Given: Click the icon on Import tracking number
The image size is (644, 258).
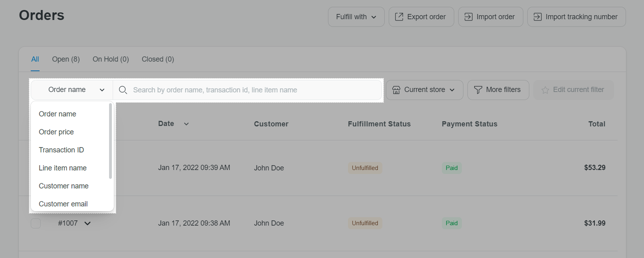Looking at the screenshot, I should coord(537,17).
